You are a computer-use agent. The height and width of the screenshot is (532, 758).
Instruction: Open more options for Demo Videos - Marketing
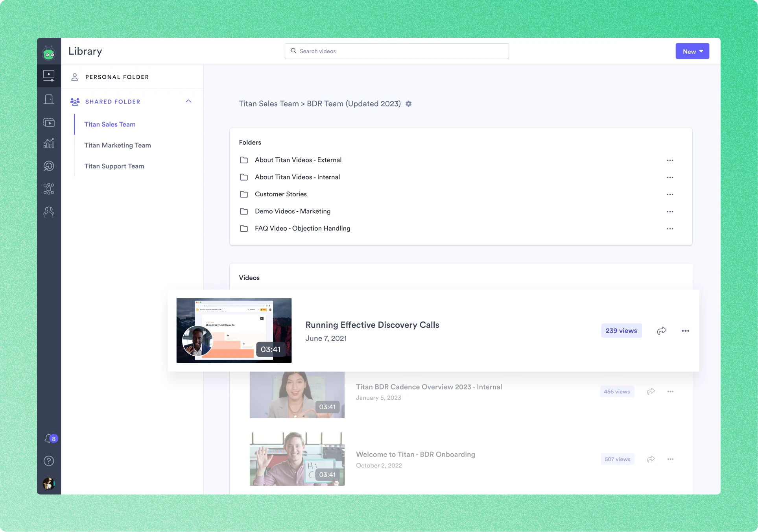670,212
